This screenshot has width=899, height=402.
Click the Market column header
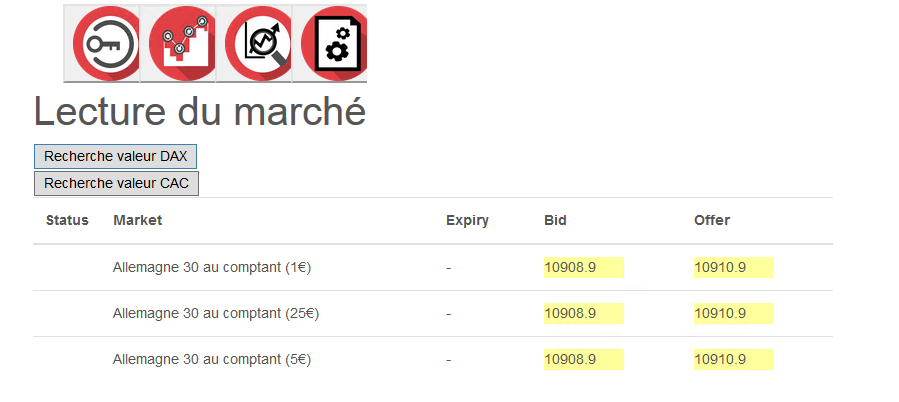tap(138, 220)
